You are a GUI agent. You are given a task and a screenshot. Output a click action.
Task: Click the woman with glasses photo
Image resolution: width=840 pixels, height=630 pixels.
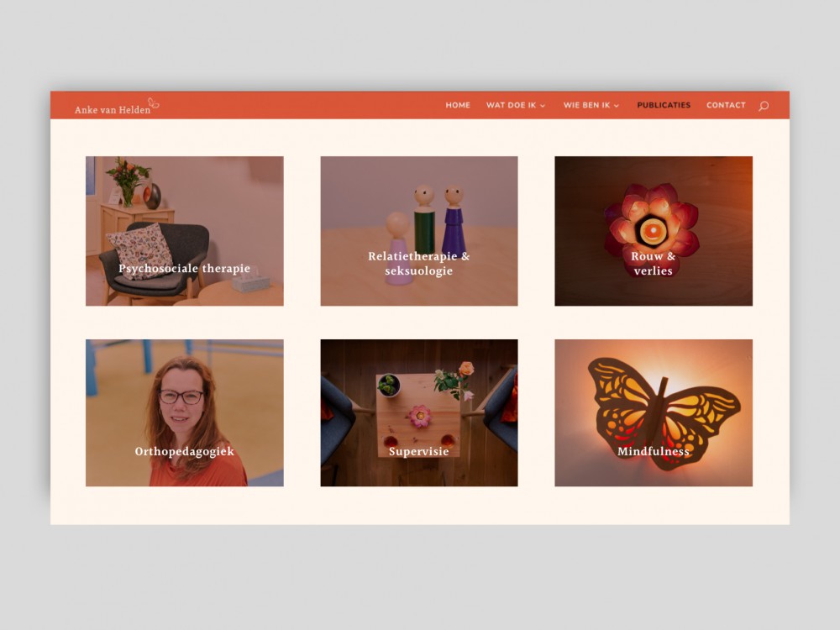(184, 412)
